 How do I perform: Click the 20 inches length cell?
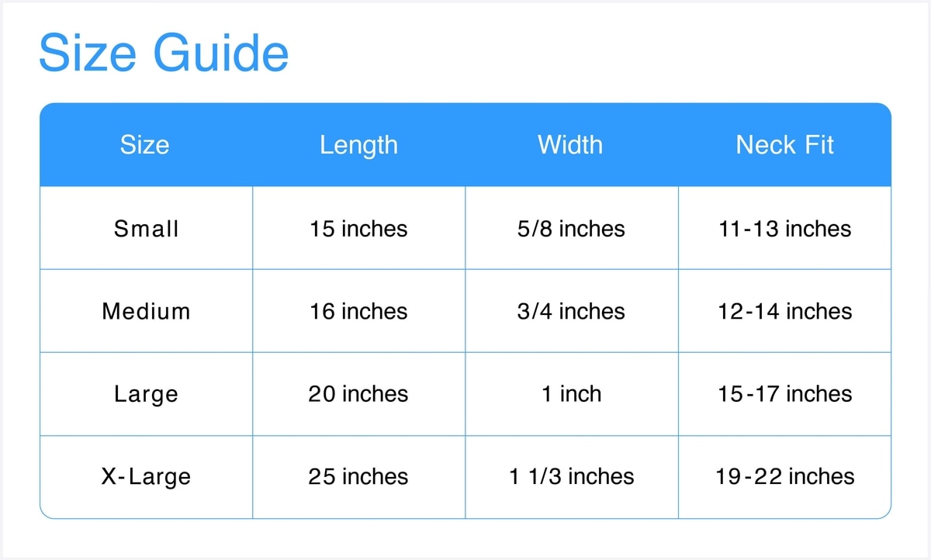pos(358,394)
